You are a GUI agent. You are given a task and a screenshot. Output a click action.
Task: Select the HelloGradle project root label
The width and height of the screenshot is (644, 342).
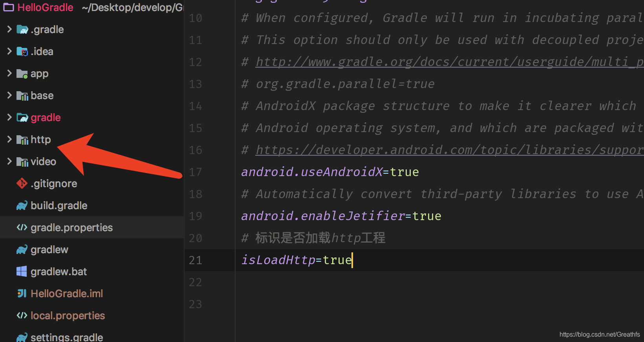coord(45,7)
